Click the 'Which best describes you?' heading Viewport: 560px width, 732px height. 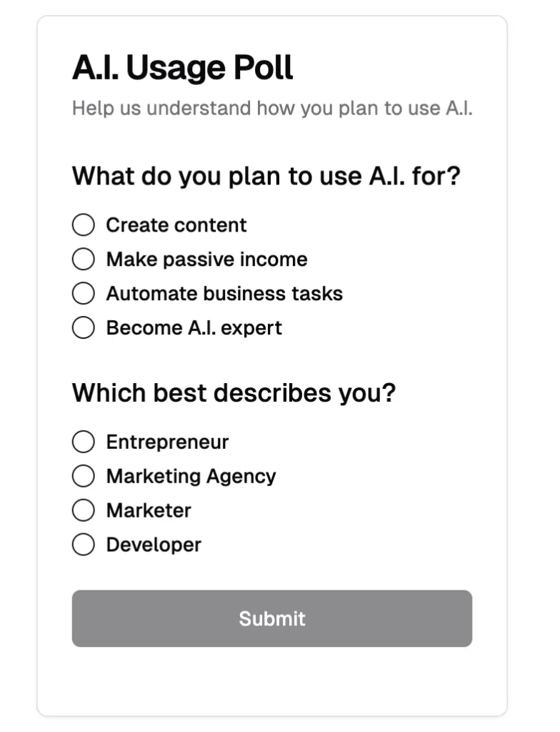[x=234, y=393]
